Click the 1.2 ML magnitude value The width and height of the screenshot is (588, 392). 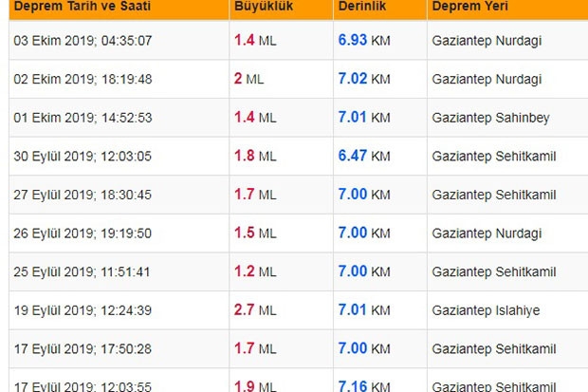tap(255, 272)
